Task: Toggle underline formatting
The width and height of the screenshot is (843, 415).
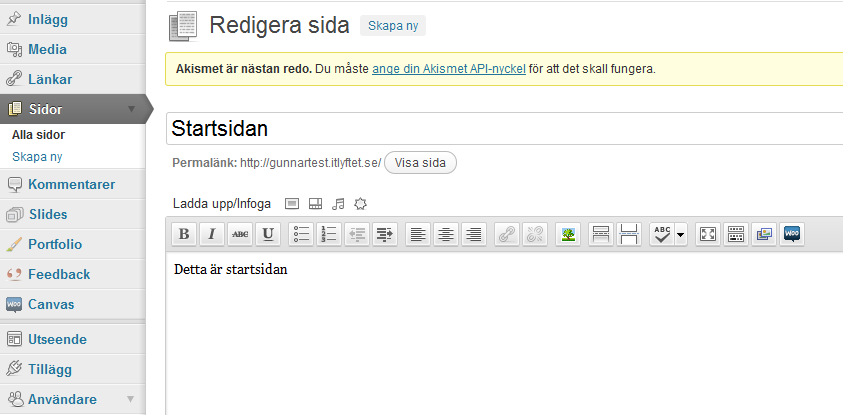Action: 268,234
